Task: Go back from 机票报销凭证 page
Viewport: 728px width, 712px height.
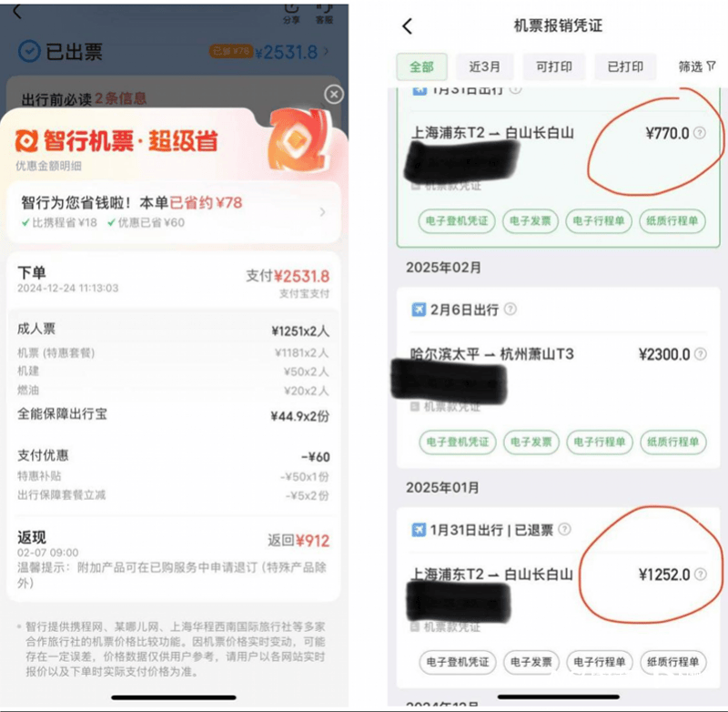Action: 407,26
